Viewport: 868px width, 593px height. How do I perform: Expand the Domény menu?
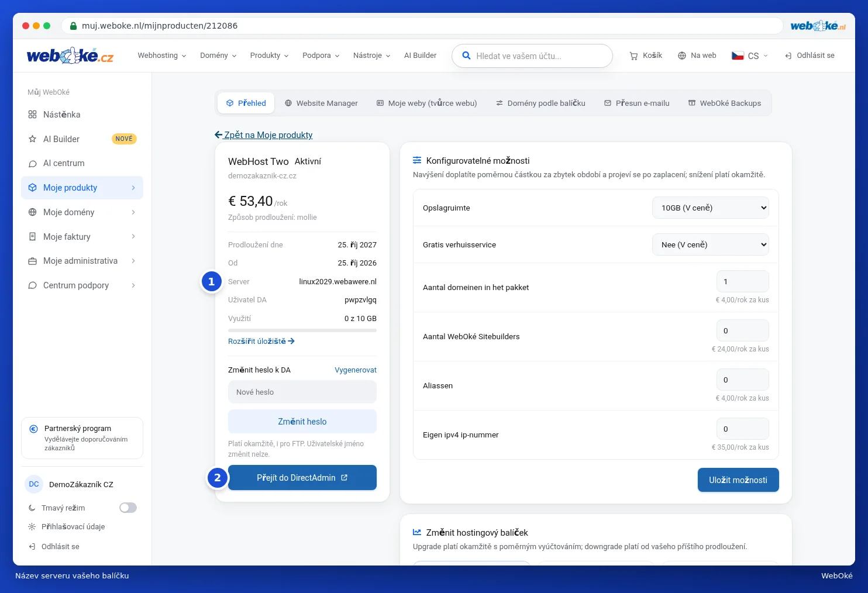[218, 56]
